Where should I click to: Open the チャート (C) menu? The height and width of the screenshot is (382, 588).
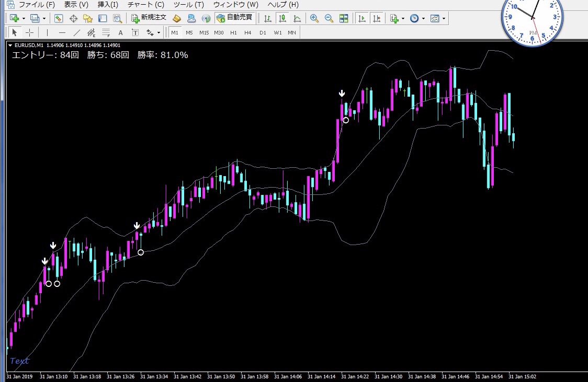pos(145,5)
